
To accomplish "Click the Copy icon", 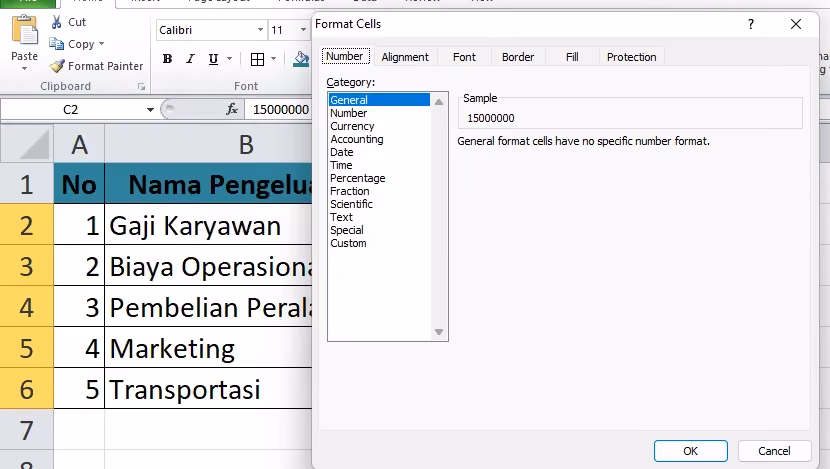I will coord(57,44).
